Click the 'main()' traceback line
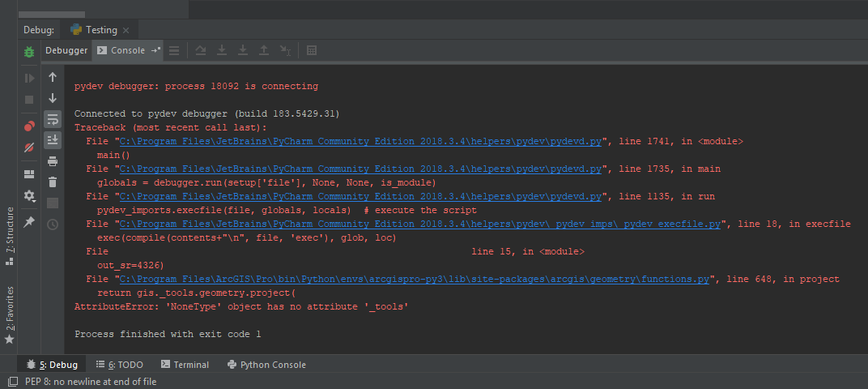Viewport: 868px width, 389px height. coord(113,155)
